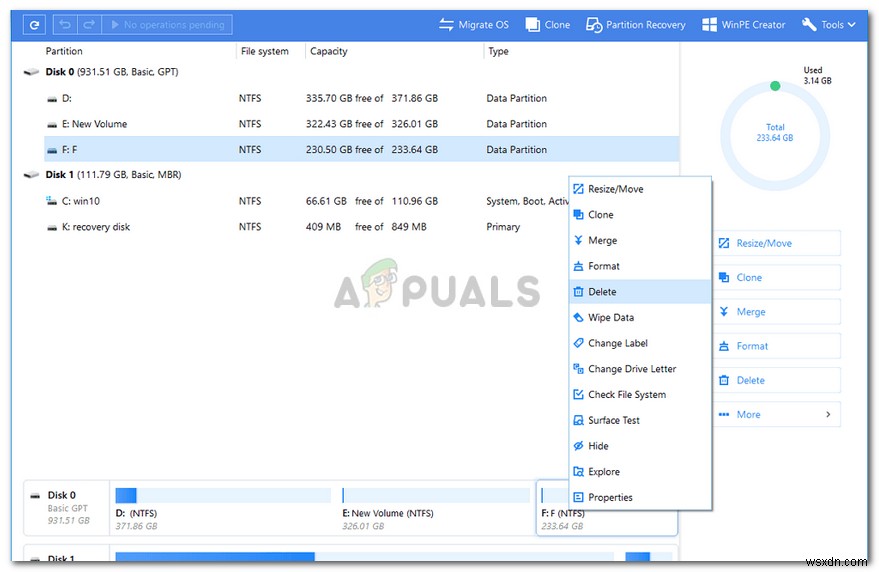Viewport: 879px width, 572px height.
Task: Click the Merge button in right panel
Action: (777, 312)
